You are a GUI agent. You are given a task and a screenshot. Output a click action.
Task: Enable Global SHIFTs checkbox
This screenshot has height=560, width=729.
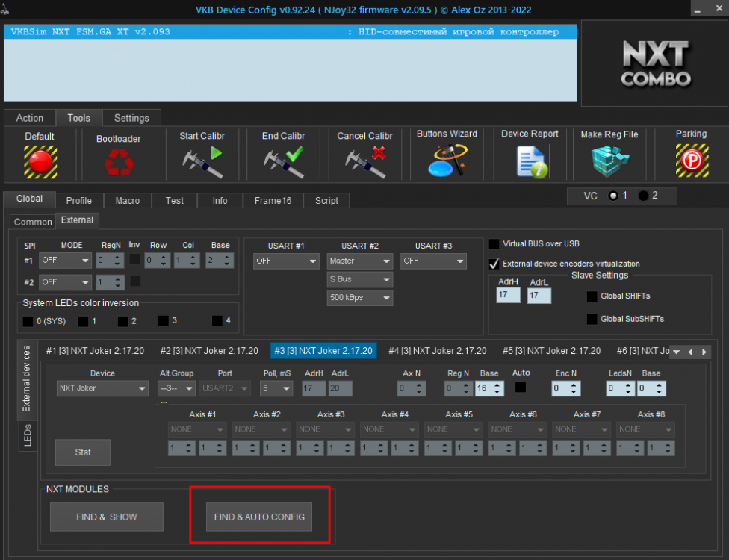592,296
